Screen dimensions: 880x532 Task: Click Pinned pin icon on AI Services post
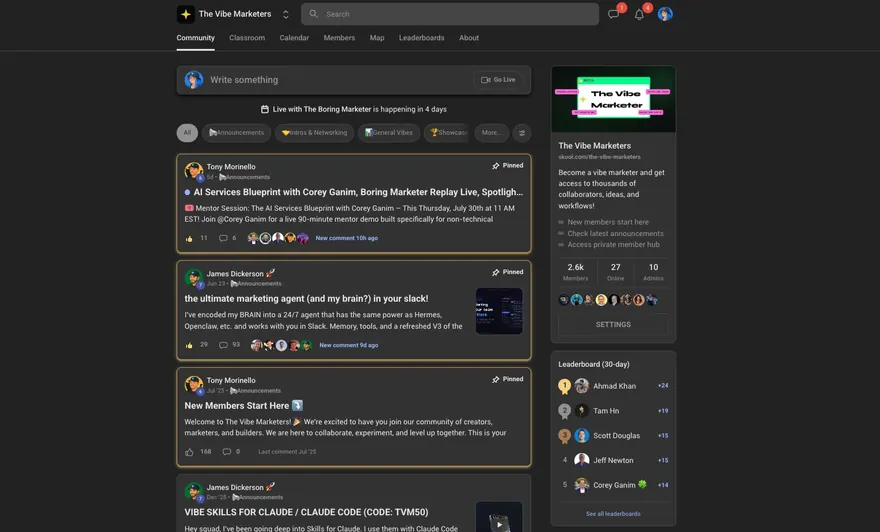pyautogui.click(x=496, y=166)
